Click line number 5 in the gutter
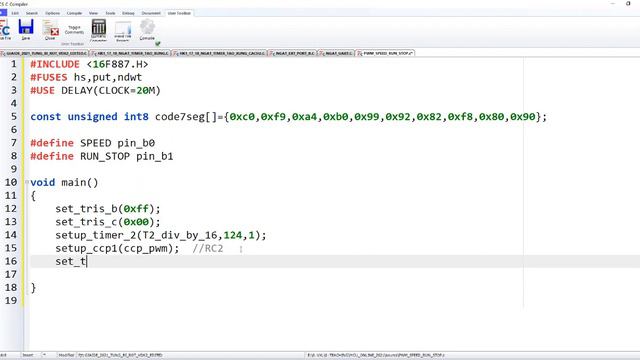The image size is (640, 360). coord(14,117)
